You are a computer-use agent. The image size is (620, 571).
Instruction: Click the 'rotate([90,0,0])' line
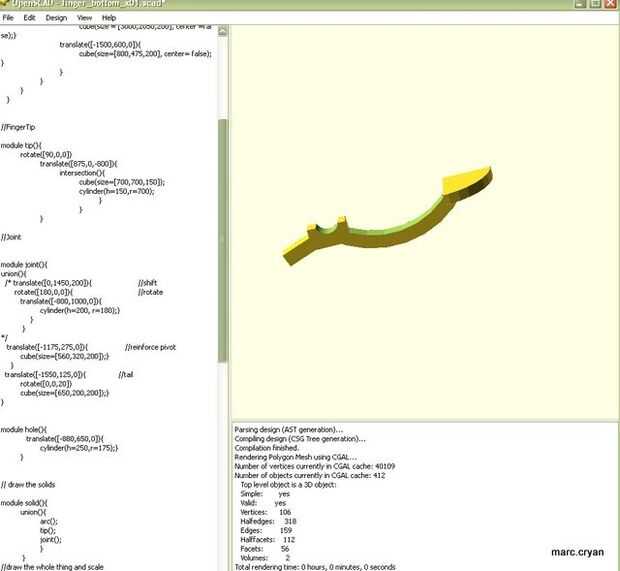(x=46, y=155)
